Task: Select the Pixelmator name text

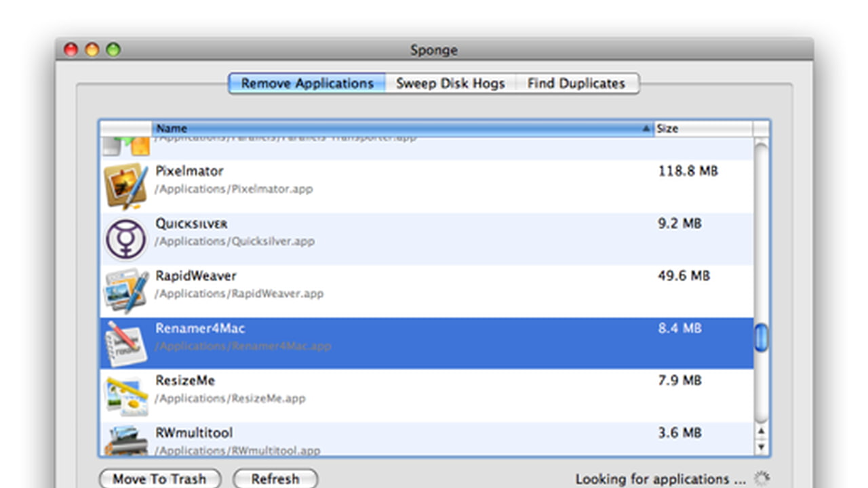Action: [189, 171]
